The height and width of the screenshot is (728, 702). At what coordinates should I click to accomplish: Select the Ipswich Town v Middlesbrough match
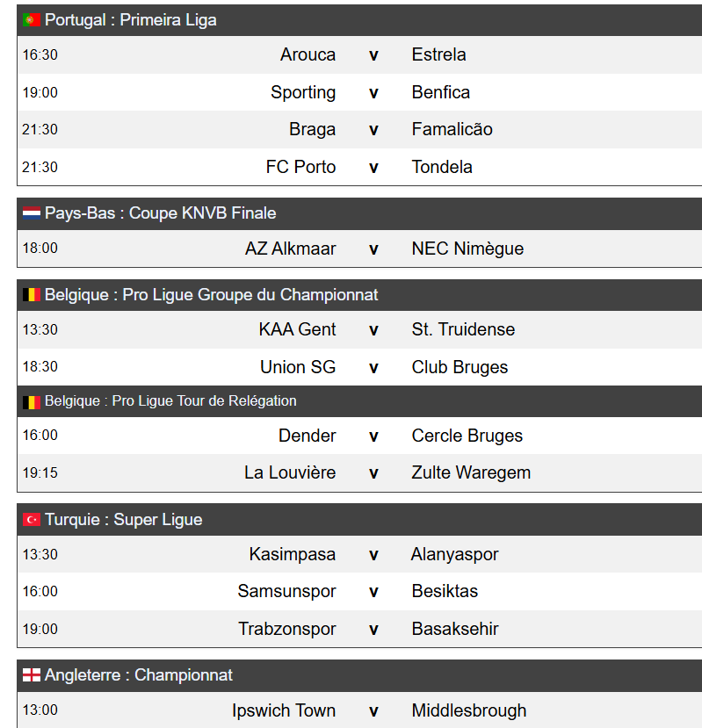tap(373, 710)
